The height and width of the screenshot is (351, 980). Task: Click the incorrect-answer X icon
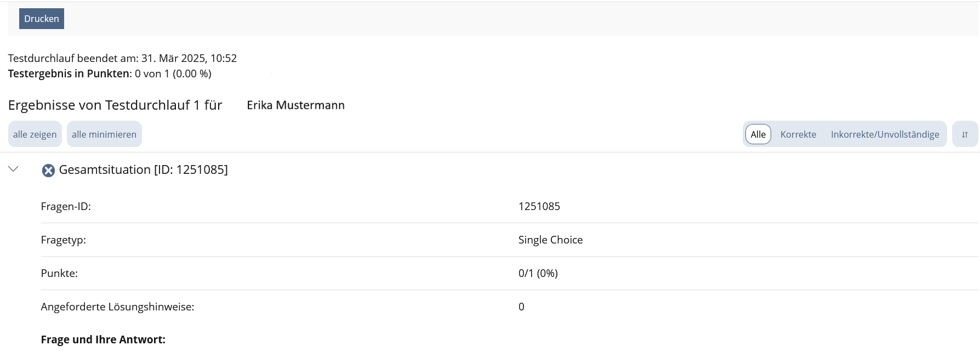48,171
